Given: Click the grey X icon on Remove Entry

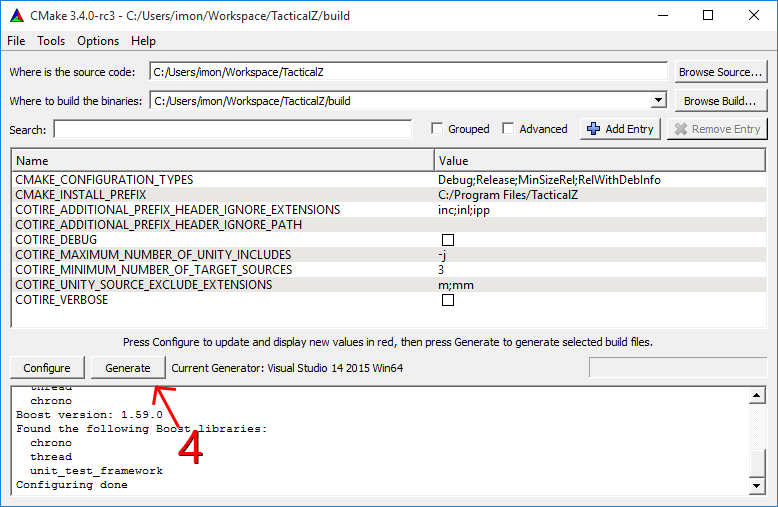Looking at the screenshot, I should (x=681, y=129).
